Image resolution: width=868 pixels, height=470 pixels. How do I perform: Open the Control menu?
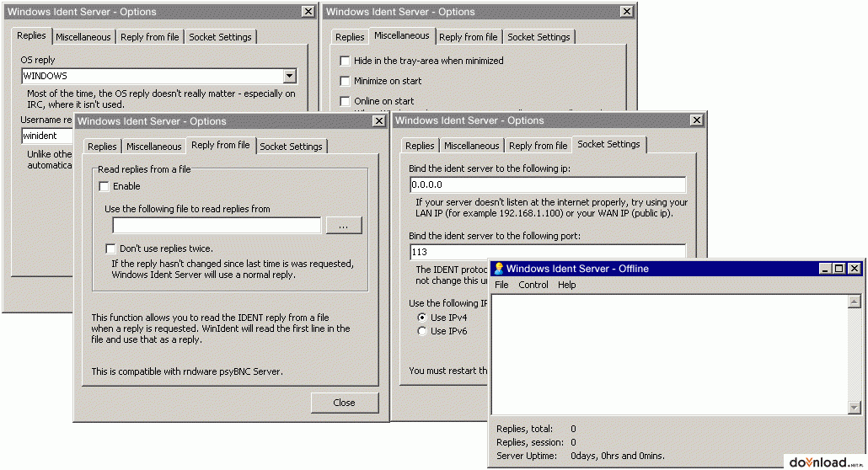pyautogui.click(x=533, y=285)
